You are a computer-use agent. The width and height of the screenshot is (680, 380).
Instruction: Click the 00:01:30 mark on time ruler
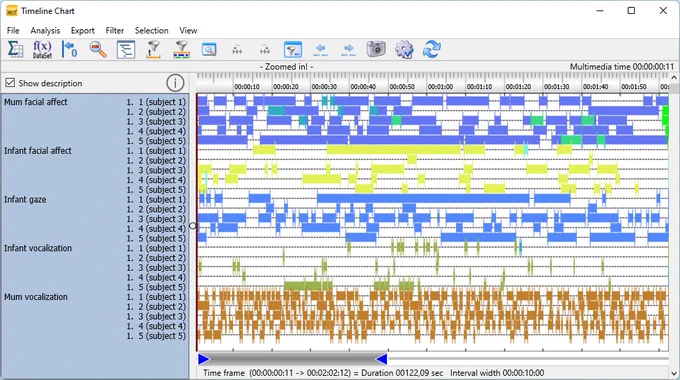tap(556, 87)
